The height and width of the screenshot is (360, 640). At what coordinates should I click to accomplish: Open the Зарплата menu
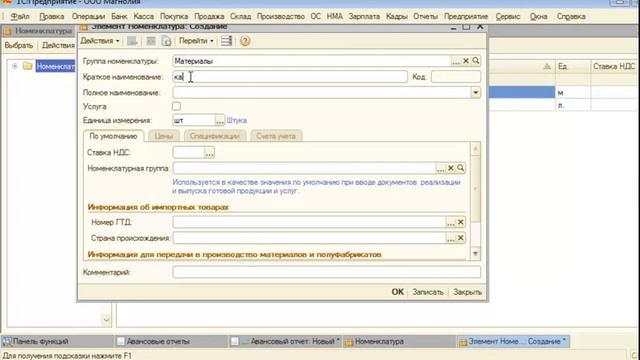pyautogui.click(x=364, y=17)
